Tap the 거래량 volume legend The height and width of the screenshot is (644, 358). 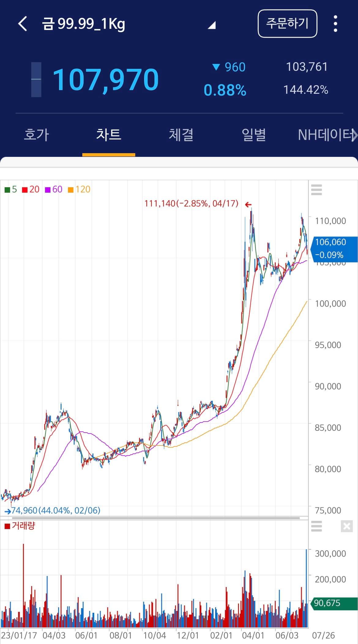tap(20, 526)
